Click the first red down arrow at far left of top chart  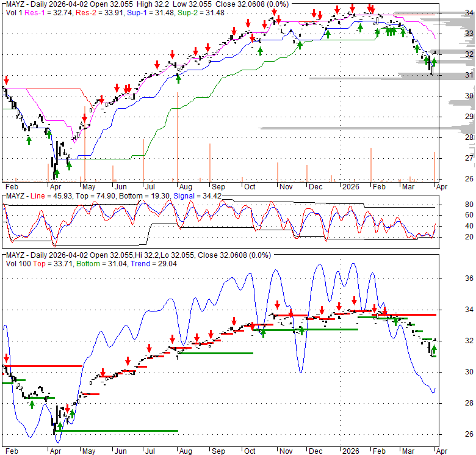pyautogui.click(x=7, y=80)
